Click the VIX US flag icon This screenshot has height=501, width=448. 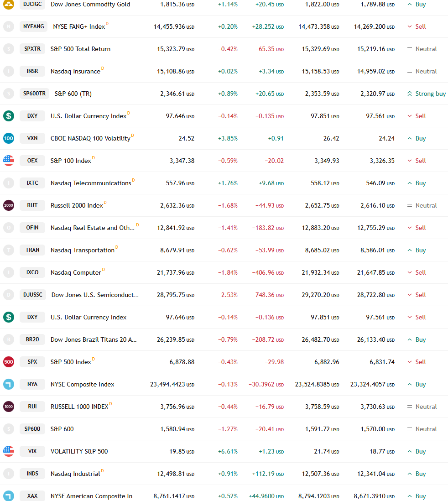coord(9,451)
